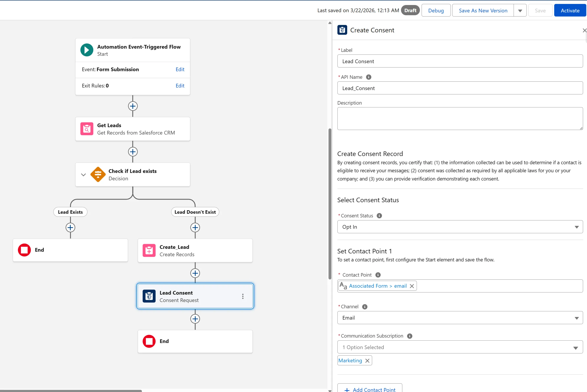The height and width of the screenshot is (392, 587).
Task: Show Communication Subscription info tooltip
Action: (x=409, y=336)
